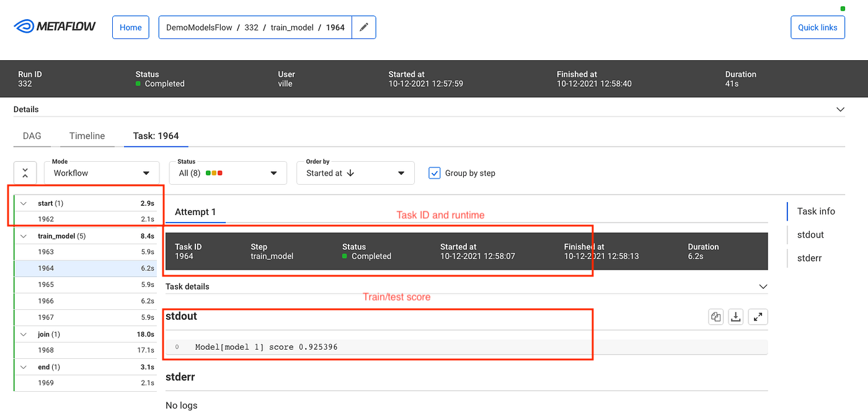Screen dimensions: 868x419
Task: Click the green status indicator top right
Action: pos(843,9)
